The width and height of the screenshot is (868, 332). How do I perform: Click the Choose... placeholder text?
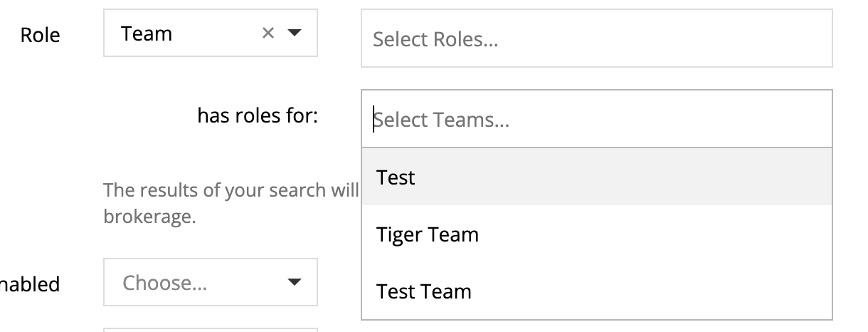pyautogui.click(x=165, y=283)
